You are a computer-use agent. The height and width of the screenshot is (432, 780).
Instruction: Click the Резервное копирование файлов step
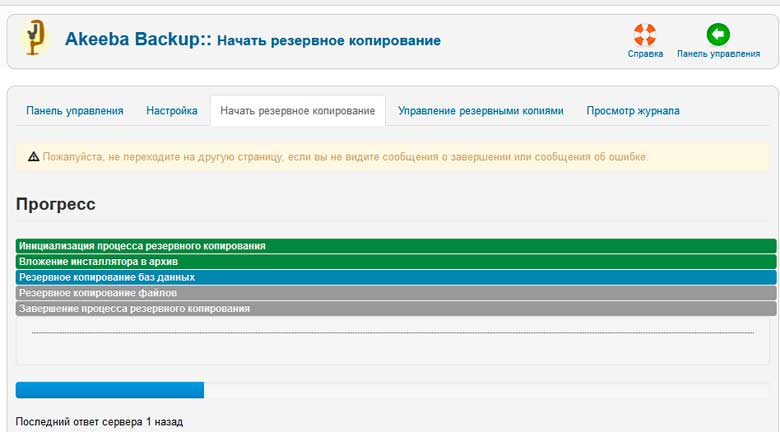[x=396, y=293]
